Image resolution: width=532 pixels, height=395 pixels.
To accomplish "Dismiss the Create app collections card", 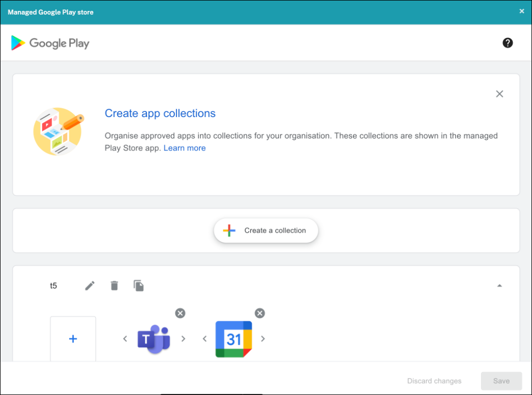I will click(x=499, y=94).
